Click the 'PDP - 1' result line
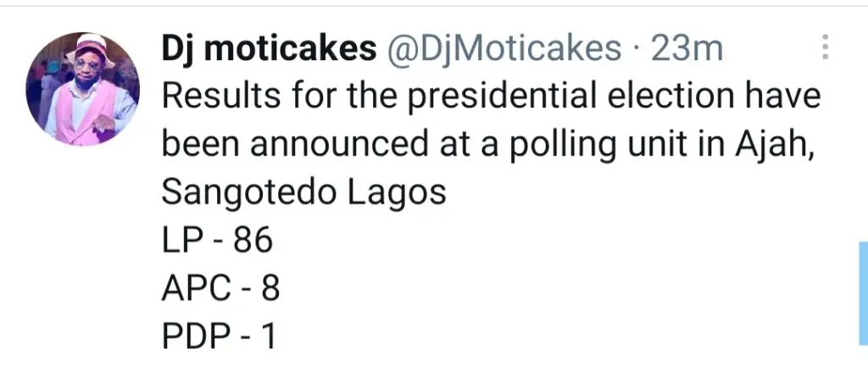Viewport: 868px width, 382px height. [x=219, y=339]
